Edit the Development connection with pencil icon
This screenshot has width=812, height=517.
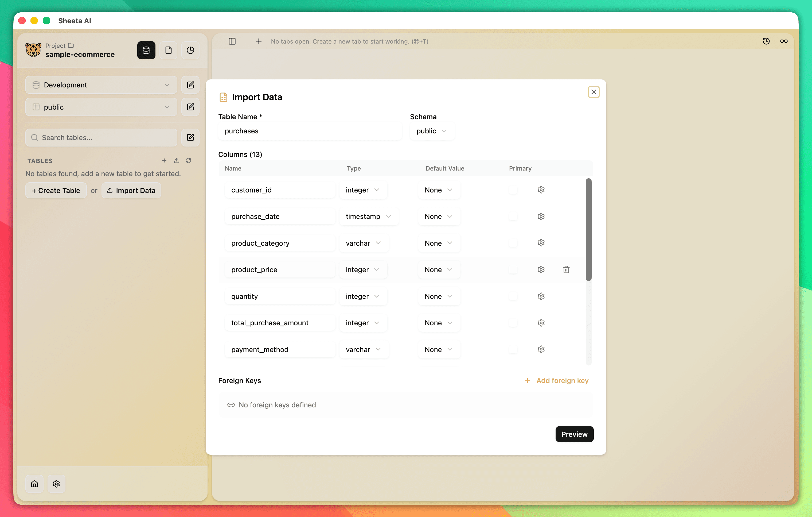pos(190,85)
